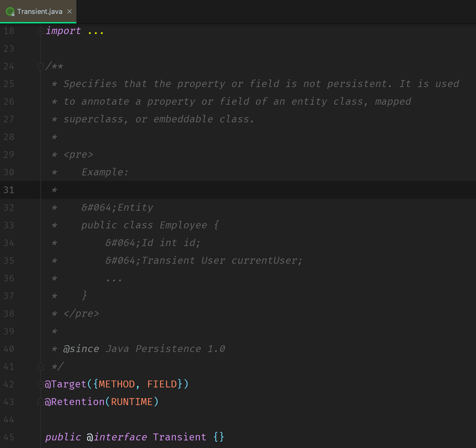Close the Transient.java editor tab
The height and width of the screenshot is (448, 476).
click(69, 11)
